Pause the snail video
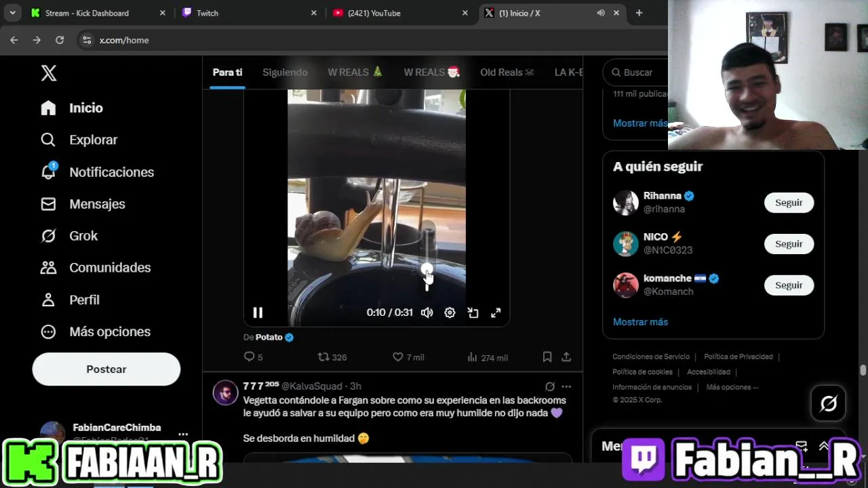Image resolution: width=868 pixels, height=488 pixels. tap(258, 312)
